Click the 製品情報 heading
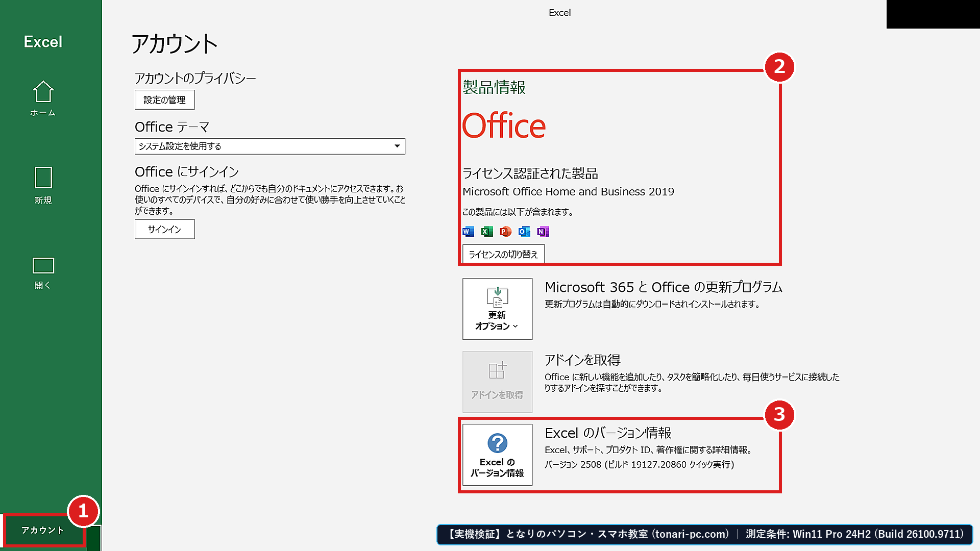The image size is (980, 551). tap(494, 87)
